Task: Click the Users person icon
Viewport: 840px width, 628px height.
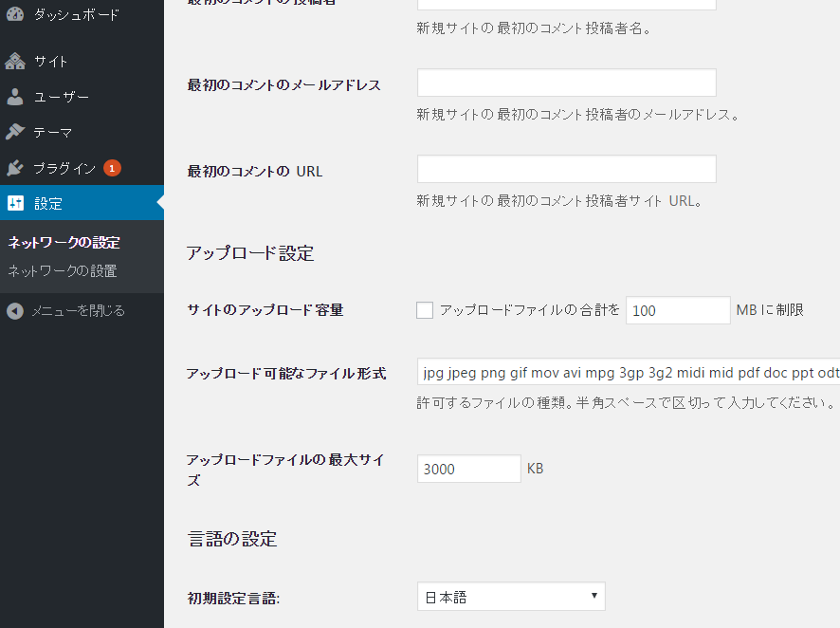Action: 15,97
